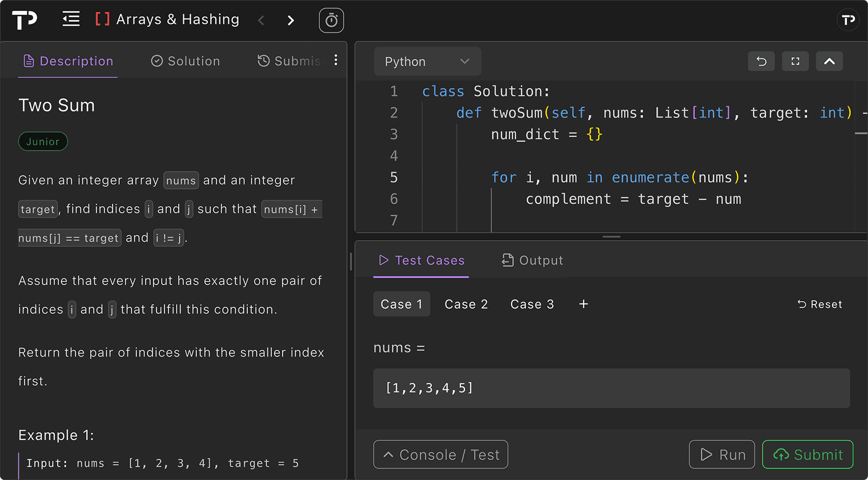Image resolution: width=868 pixels, height=480 pixels.
Task: Collapse the code editor panel chevron
Action: tap(829, 61)
